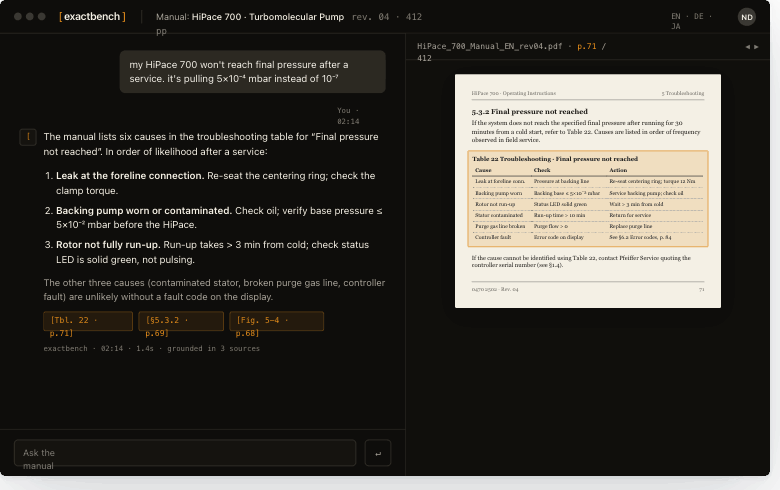Open the Tbl. 22 p.71 citation

[x=88, y=321]
